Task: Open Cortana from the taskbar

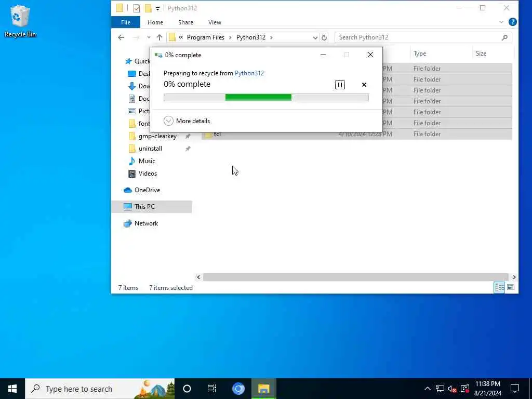Action: (x=187, y=389)
